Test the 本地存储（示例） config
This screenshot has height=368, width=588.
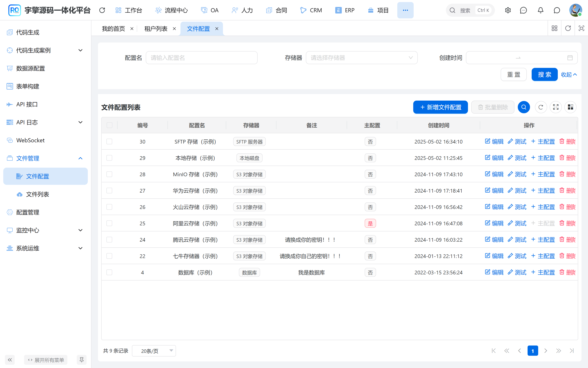(x=517, y=158)
